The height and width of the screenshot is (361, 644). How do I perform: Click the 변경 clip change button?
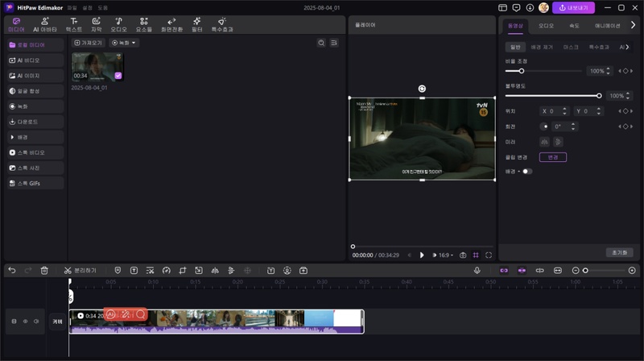pos(553,157)
